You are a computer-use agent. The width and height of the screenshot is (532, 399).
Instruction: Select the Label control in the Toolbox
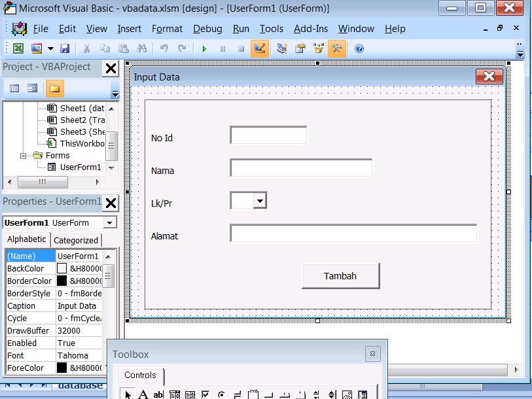tap(142, 394)
